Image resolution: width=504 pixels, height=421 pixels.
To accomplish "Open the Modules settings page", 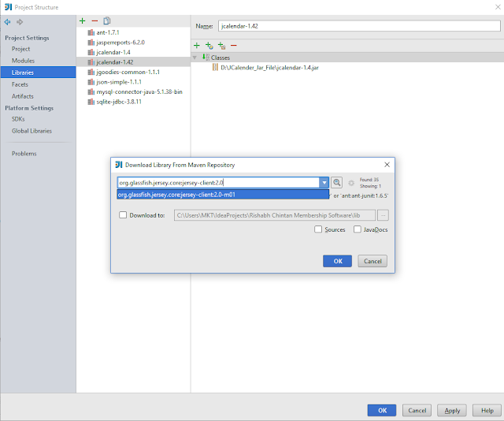I will (23, 61).
